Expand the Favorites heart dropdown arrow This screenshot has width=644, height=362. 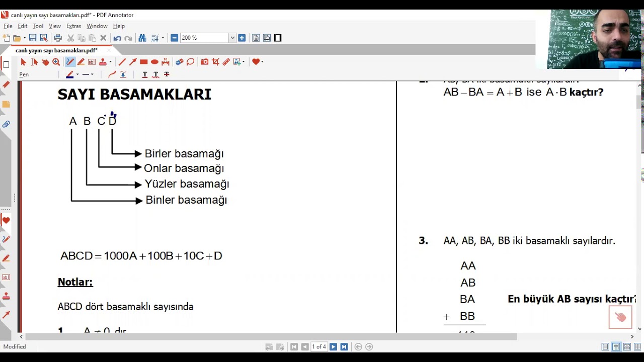click(x=263, y=62)
